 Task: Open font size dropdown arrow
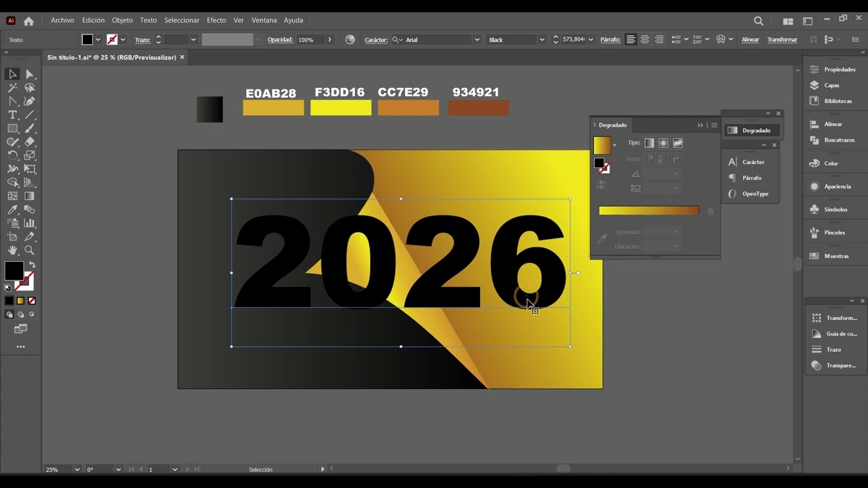[591, 40]
